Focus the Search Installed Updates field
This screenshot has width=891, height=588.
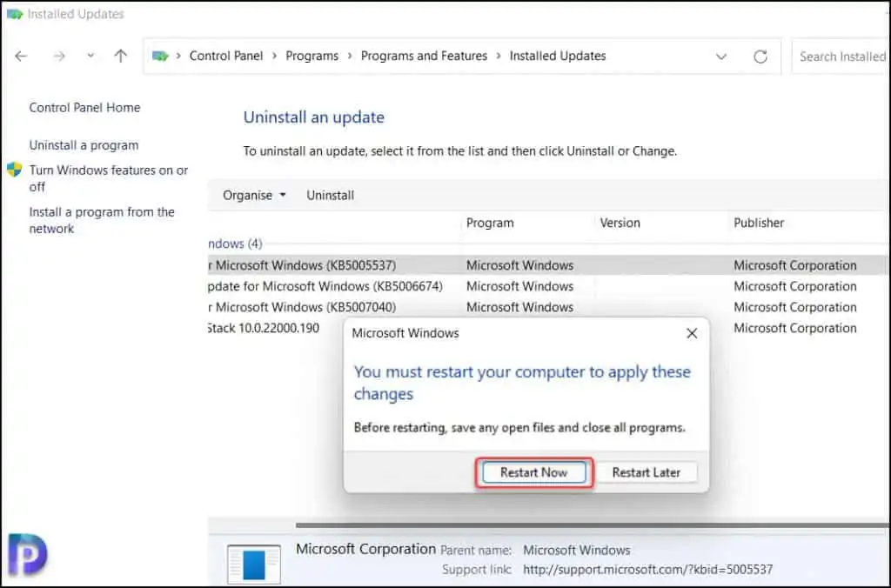[x=841, y=57]
